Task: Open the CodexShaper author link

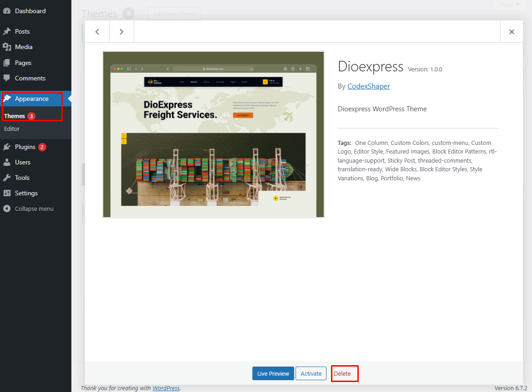Action: coord(368,86)
